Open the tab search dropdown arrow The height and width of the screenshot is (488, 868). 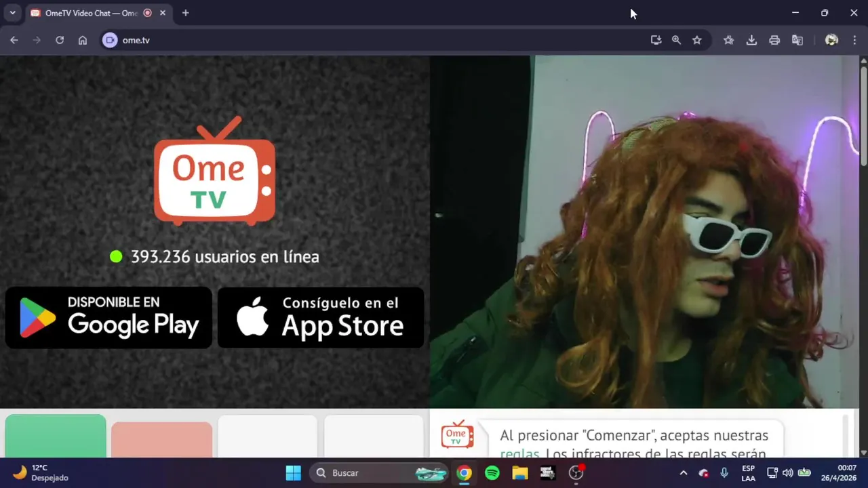click(12, 13)
